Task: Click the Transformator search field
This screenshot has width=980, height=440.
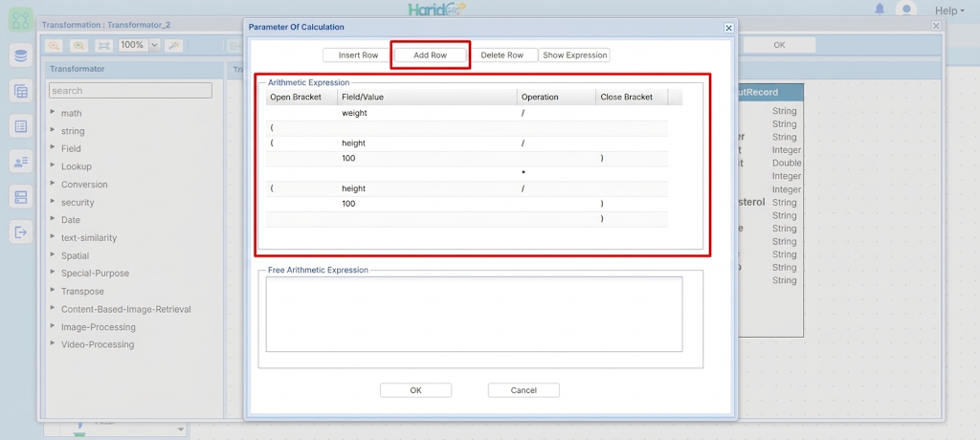Action: click(130, 91)
